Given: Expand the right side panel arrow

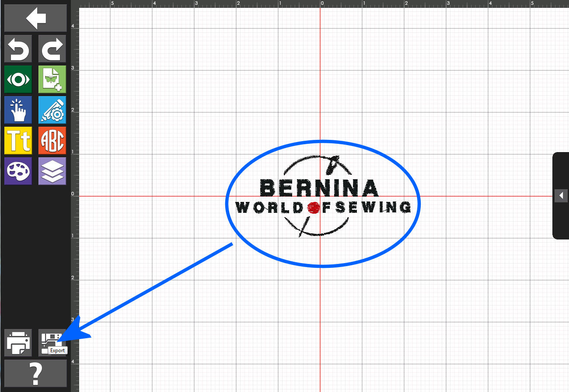Looking at the screenshot, I should (x=561, y=195).
